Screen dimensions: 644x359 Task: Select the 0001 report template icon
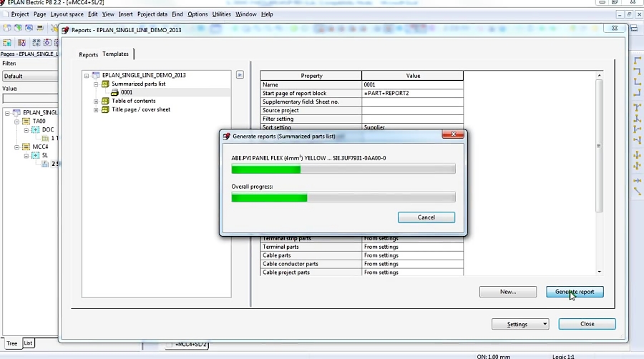[x=114, y=92]
